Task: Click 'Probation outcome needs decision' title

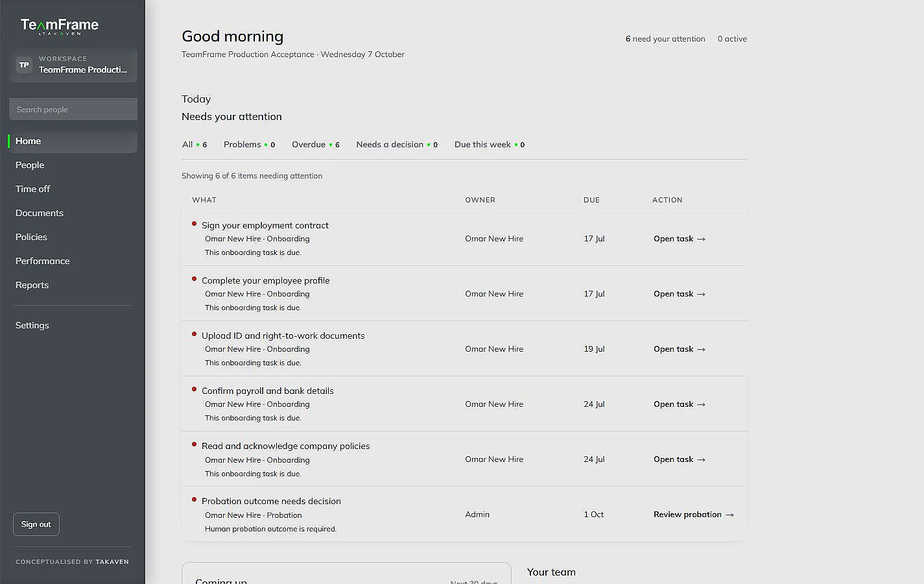Action: (x=271, y=501)
